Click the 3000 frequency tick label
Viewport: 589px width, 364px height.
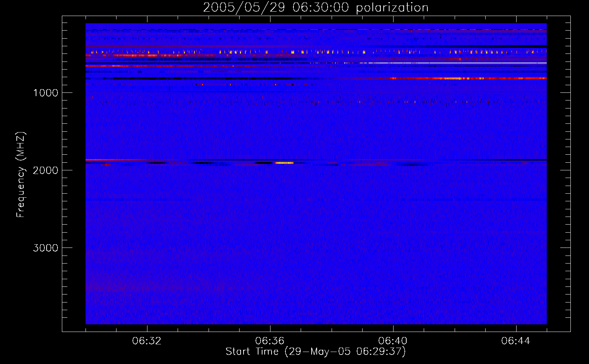(46, 248)
